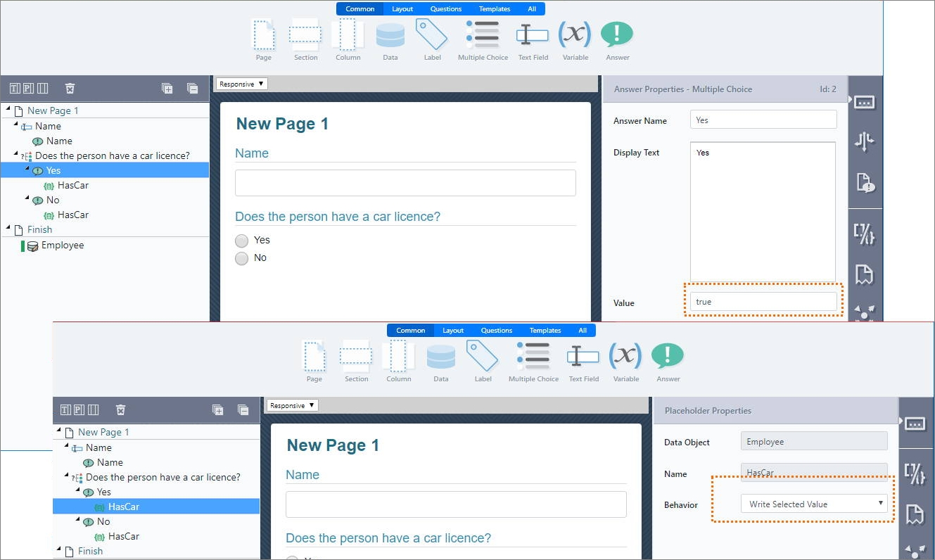
Task: Click the collapse-all icon in lower tree toolbar
Action: (243, 409)
